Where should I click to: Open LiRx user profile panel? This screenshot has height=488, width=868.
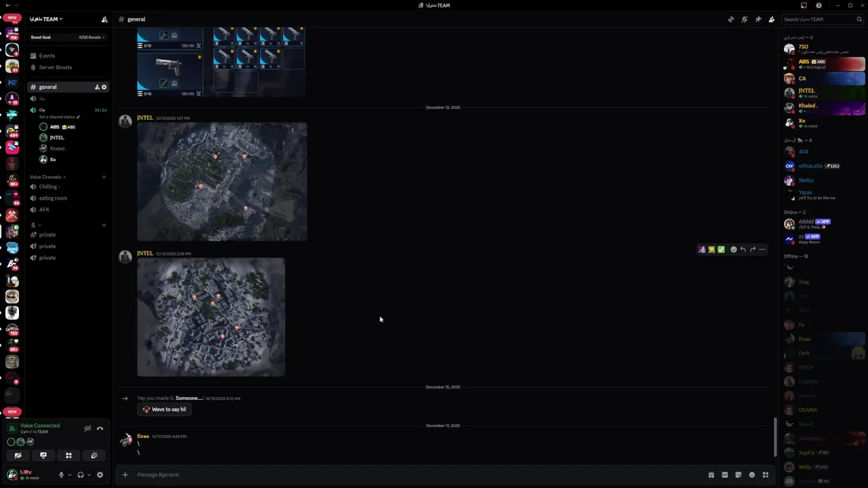(27, 474)
